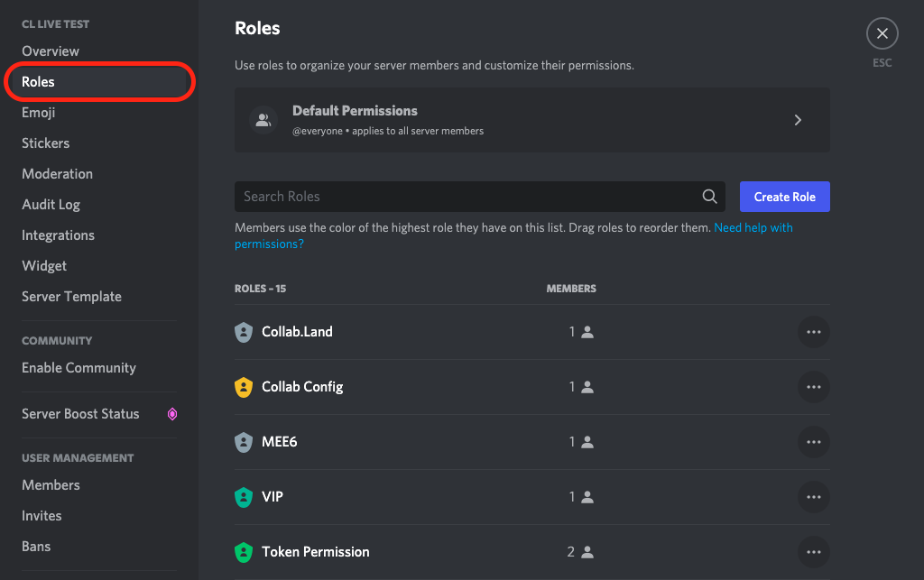Open the Need help with permissions link
This screenshot has height=580, width=924.
click(753, 227)
